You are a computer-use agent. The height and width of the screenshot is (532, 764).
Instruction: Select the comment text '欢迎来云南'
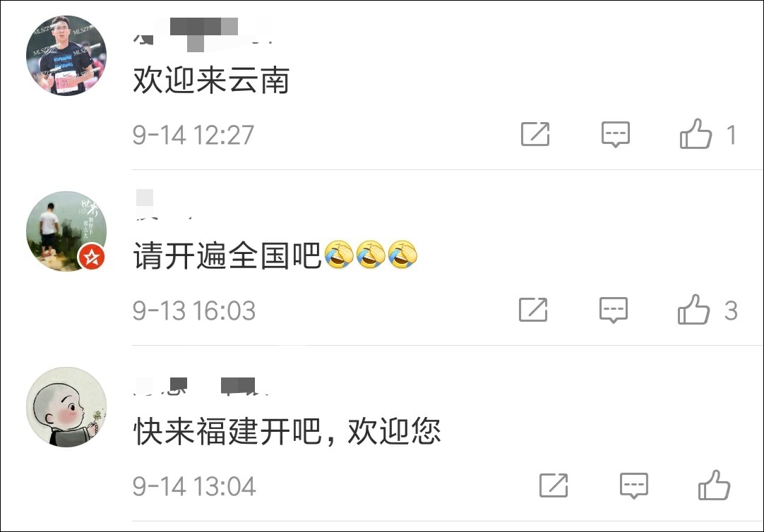coord(211,80)
